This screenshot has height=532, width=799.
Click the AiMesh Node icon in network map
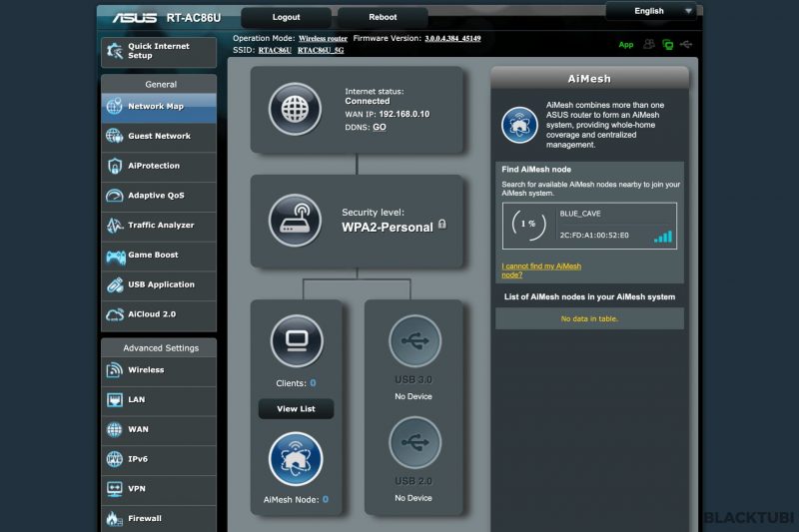(296, 459)
